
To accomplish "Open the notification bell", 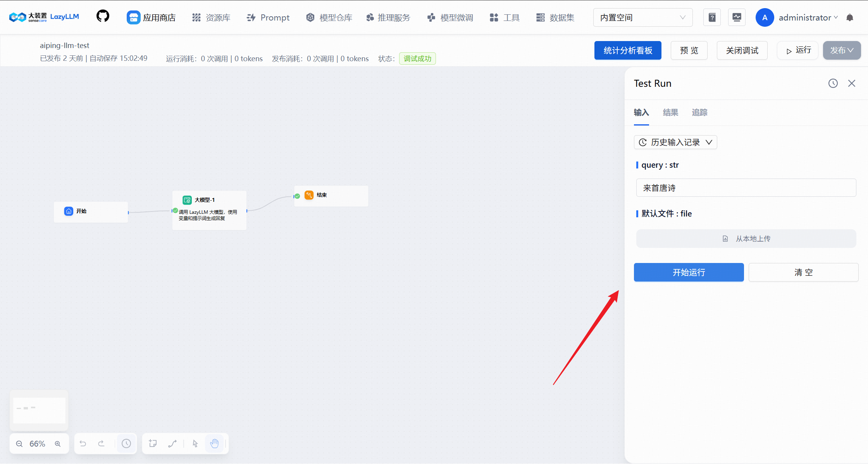I will coord(850,17).
